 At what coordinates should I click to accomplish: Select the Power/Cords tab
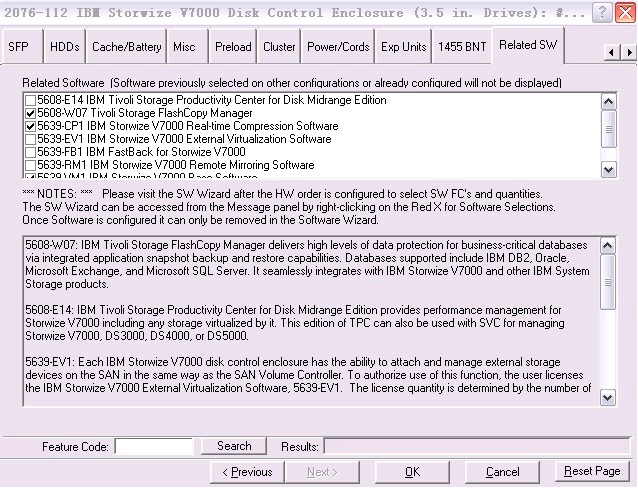pyautogui.click(x=338, y=47)
